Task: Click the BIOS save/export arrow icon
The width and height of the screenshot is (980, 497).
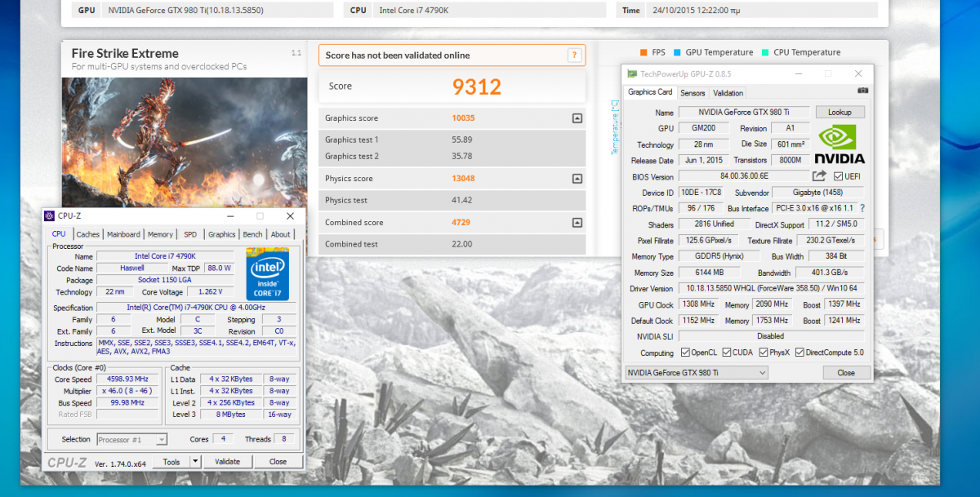Action: tap(819, 176)
